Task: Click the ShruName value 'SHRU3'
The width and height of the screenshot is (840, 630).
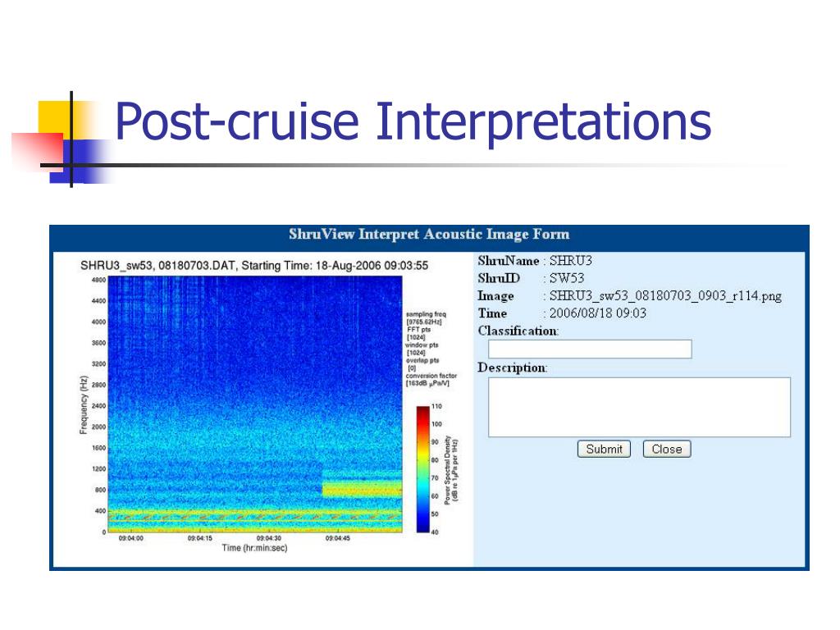Action: pos(571,261)
